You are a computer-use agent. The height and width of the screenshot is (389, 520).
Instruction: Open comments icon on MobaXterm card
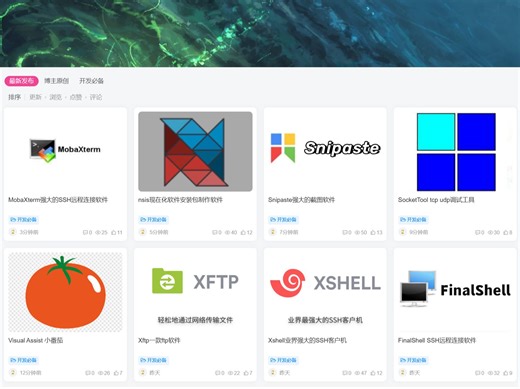pyautogui.click(x=85, y=232)
